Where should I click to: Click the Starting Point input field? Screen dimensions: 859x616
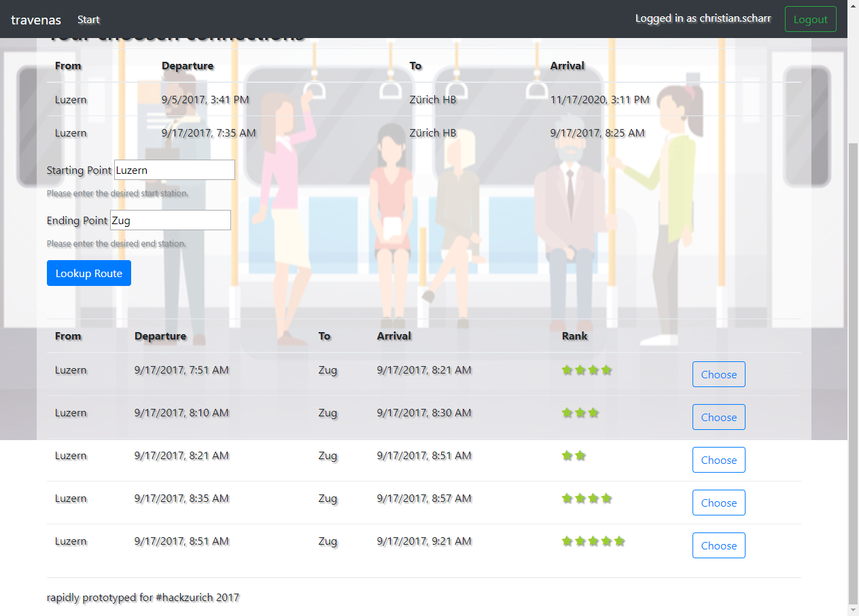tap(175, 170)
